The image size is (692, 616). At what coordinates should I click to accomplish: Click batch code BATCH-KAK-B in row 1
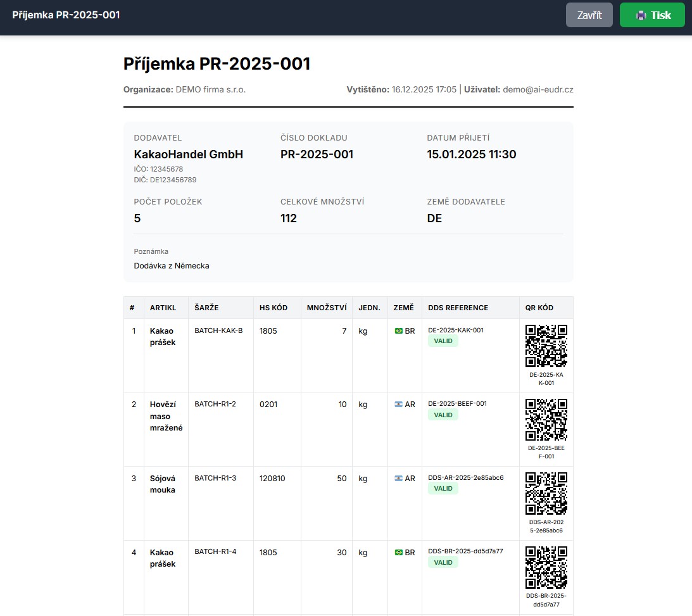click(218, 330)
